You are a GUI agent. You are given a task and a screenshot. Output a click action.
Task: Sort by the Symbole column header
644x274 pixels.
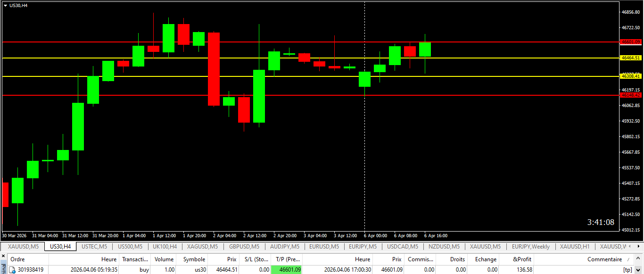[x=192, y=259]
